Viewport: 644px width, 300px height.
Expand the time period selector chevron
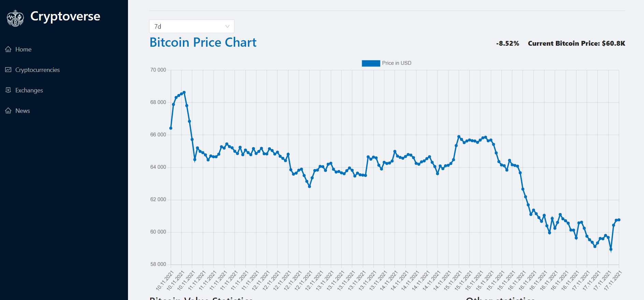pos(227,26)
